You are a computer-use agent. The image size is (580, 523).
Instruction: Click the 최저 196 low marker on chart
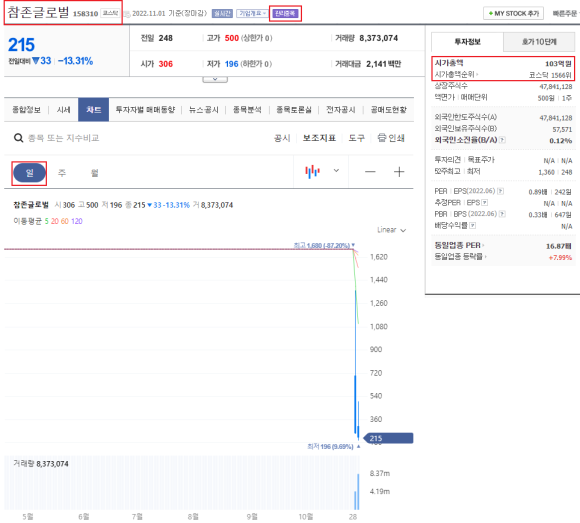[334, 446]
